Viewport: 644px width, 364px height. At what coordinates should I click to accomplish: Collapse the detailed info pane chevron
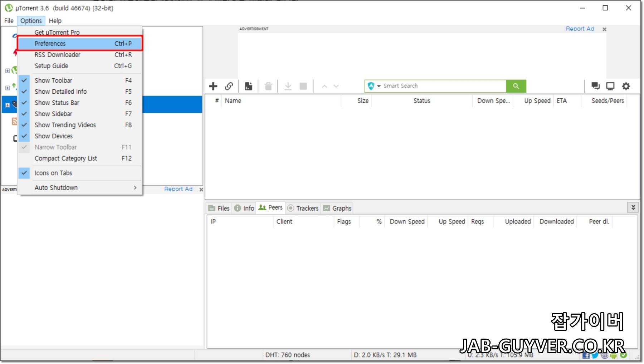pos(633,207)
